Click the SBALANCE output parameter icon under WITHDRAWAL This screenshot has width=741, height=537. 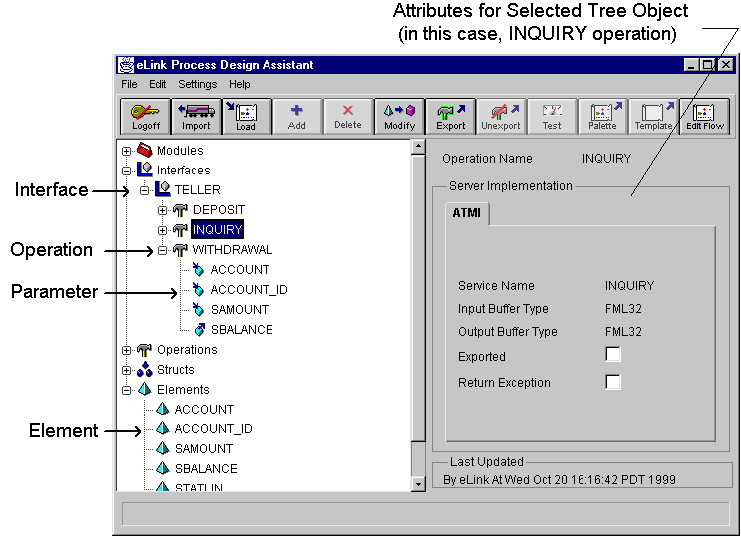[200, 329]
